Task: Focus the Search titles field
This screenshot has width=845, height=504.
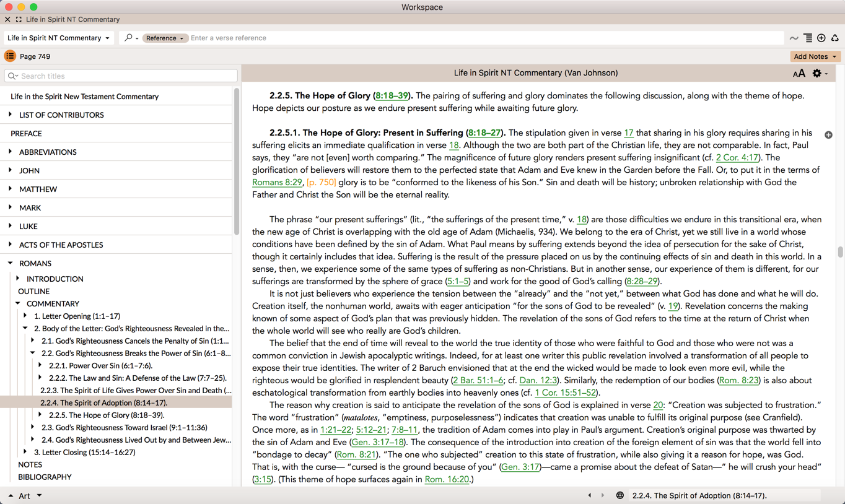Action: (x=121, y=76)
